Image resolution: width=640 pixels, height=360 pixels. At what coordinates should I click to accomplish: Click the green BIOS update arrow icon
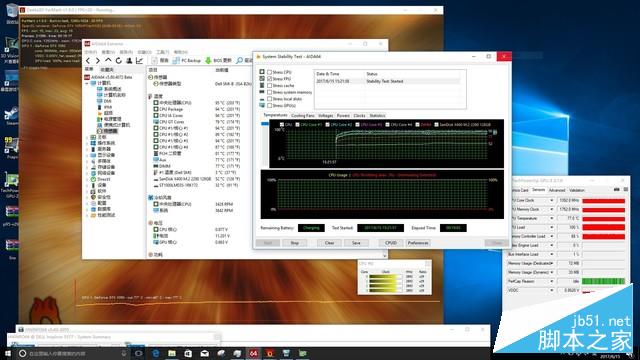pyautogui.click(x=208, y=60)
